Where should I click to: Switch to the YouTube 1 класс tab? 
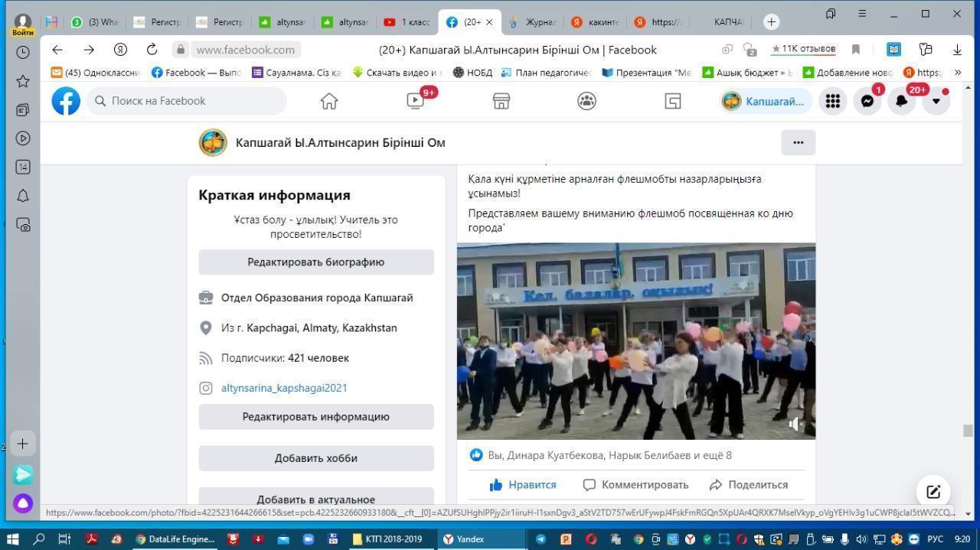(407, 22)
